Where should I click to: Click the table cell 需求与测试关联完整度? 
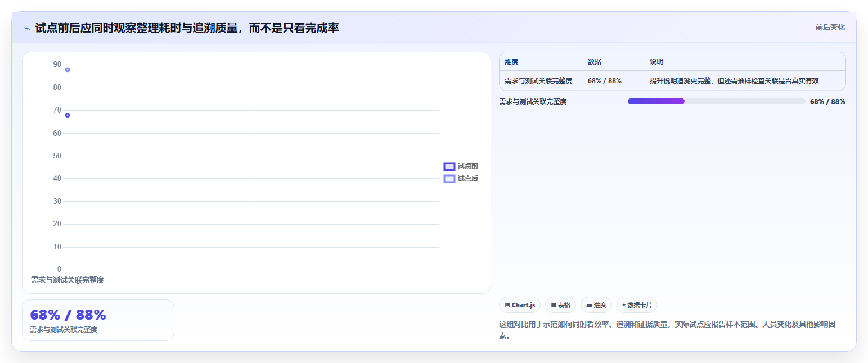point(538,81)
